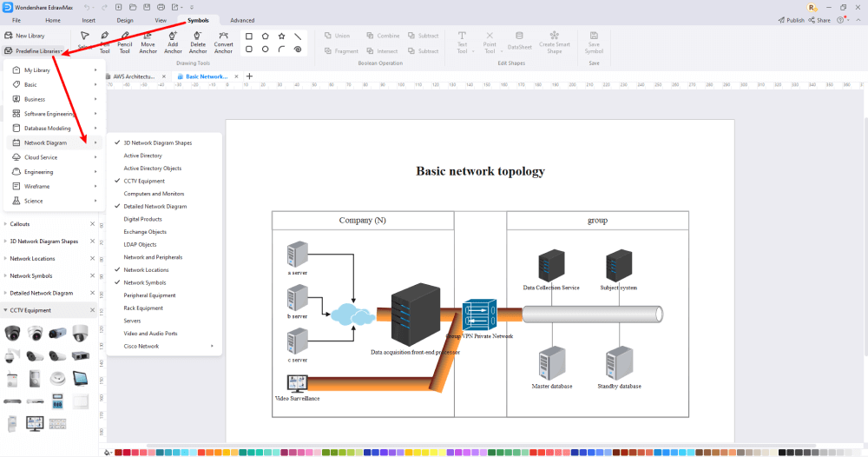
Task: Choose the spiral drawing tool
Action: 298,50
